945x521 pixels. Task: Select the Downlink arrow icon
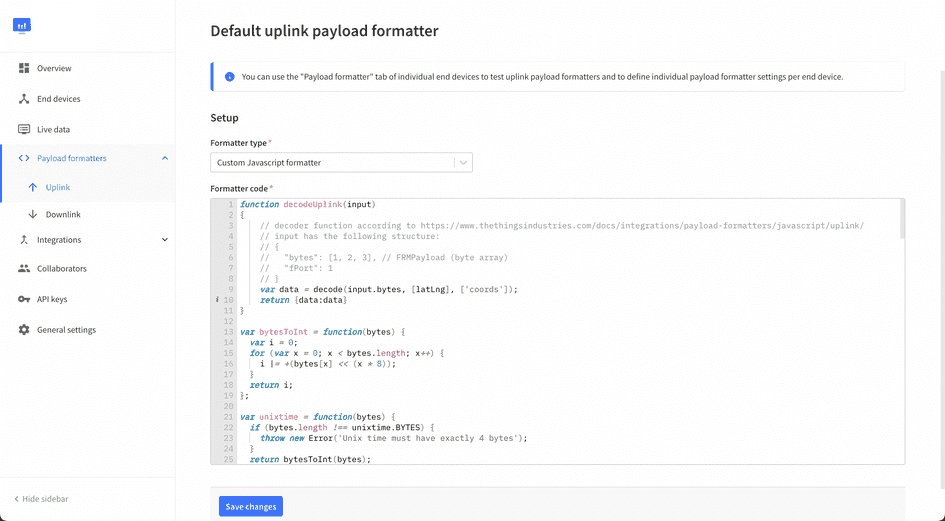pos(33,214)
